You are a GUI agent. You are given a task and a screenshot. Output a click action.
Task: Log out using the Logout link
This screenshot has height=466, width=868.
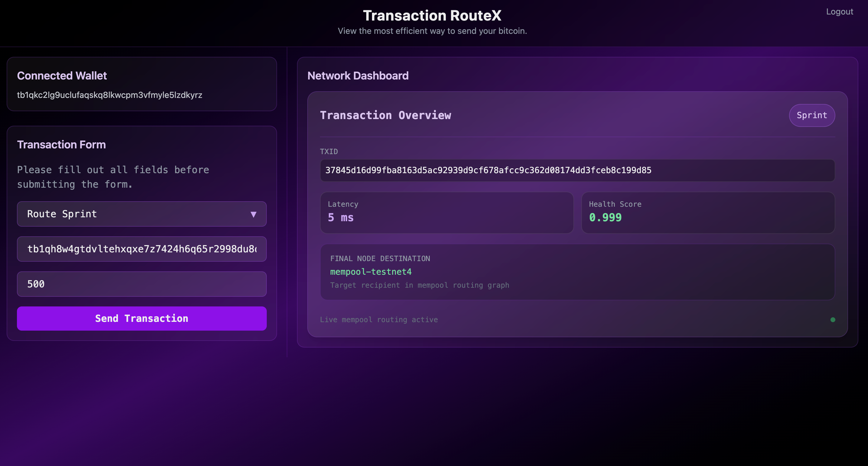pos(839,12)
